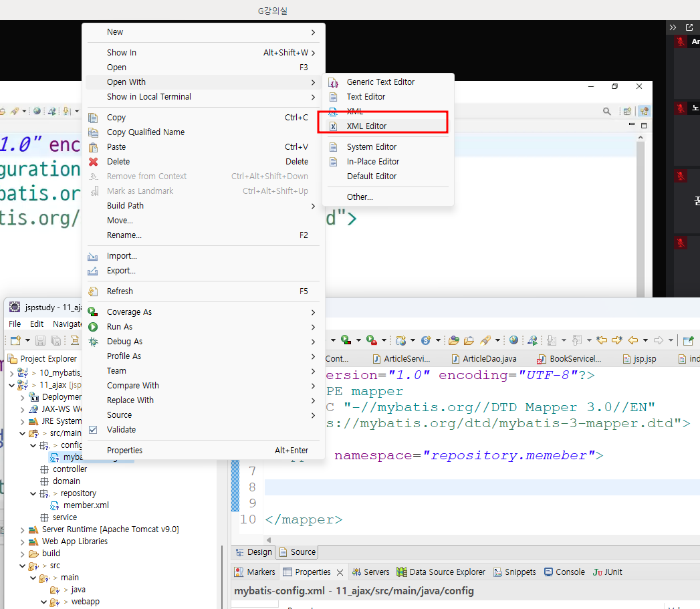The width and height of the screenshot is (700, 609).
Task: Switch to the jsp.jsp editor tab
Action: pyautogui.click(x=640, y=358)
